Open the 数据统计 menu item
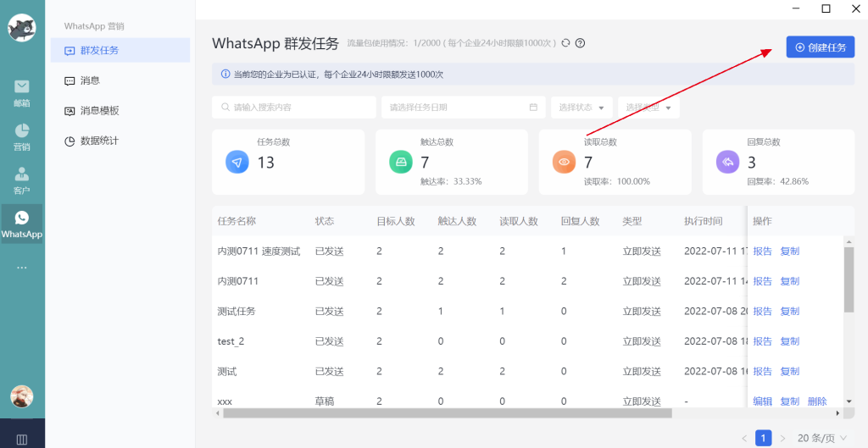The width and height of the screenshot is (868, 448). click(99, 141)
